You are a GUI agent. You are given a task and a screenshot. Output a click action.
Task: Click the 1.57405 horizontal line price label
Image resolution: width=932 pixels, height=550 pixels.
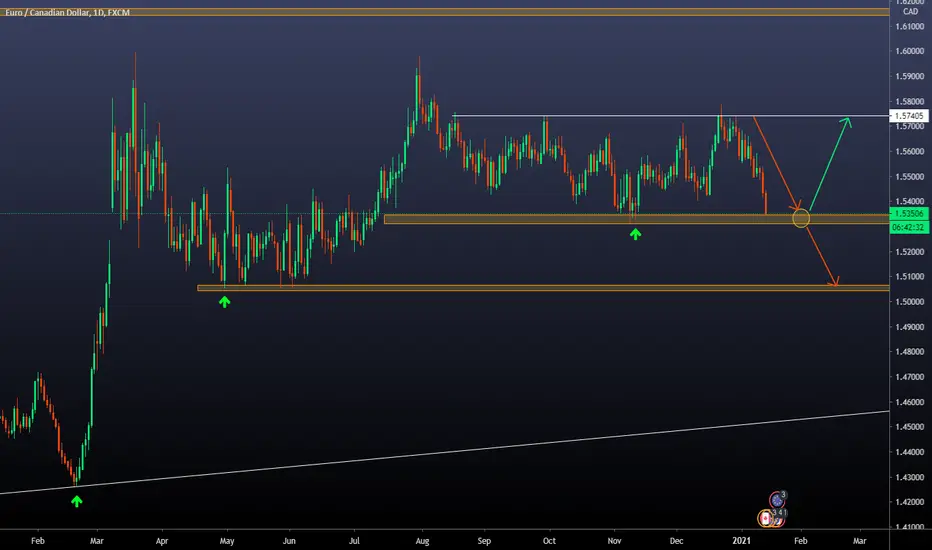click(x=909, y=116)
